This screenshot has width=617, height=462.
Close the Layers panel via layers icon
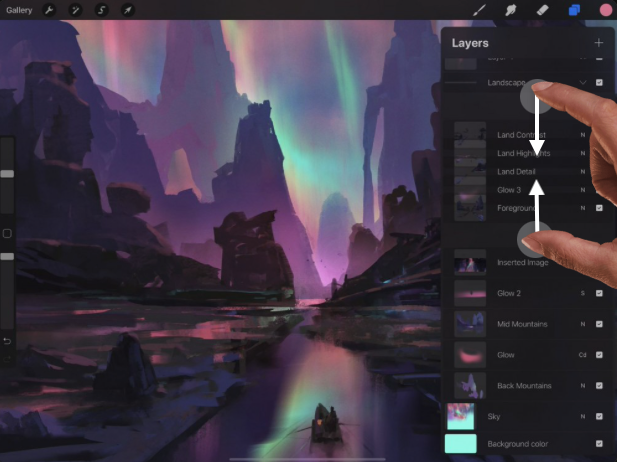(x=574, y=10)
